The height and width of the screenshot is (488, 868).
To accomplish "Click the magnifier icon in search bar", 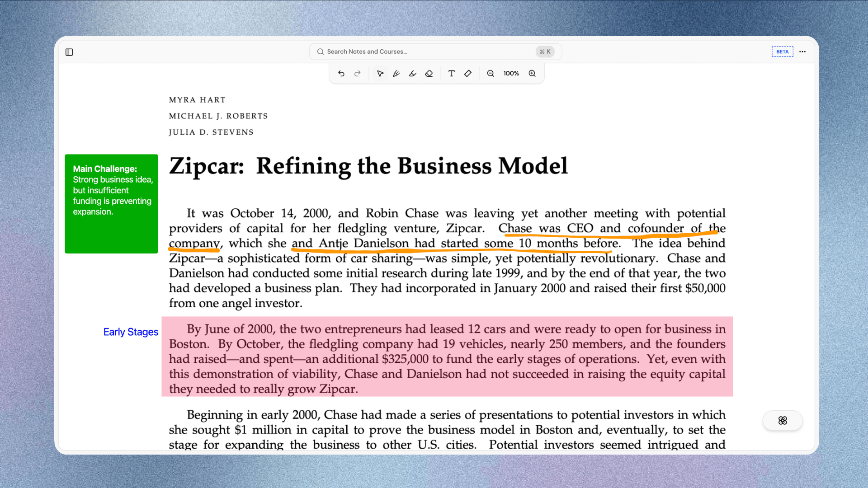I will [320, 52].
